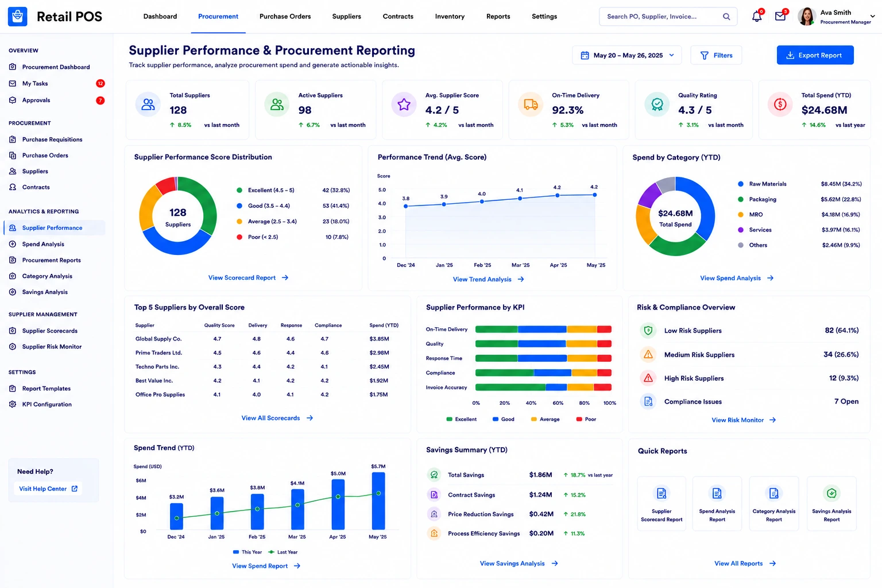The image size is (882, 588).
Task: Click the On-Time Delivery truck icon
Action: [x=531, y=105]
